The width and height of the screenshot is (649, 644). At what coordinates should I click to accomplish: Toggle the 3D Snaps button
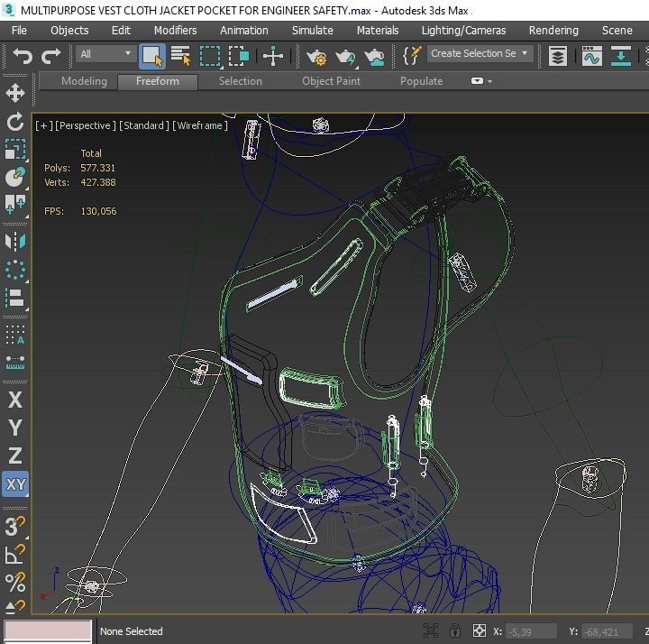point(15,526)
